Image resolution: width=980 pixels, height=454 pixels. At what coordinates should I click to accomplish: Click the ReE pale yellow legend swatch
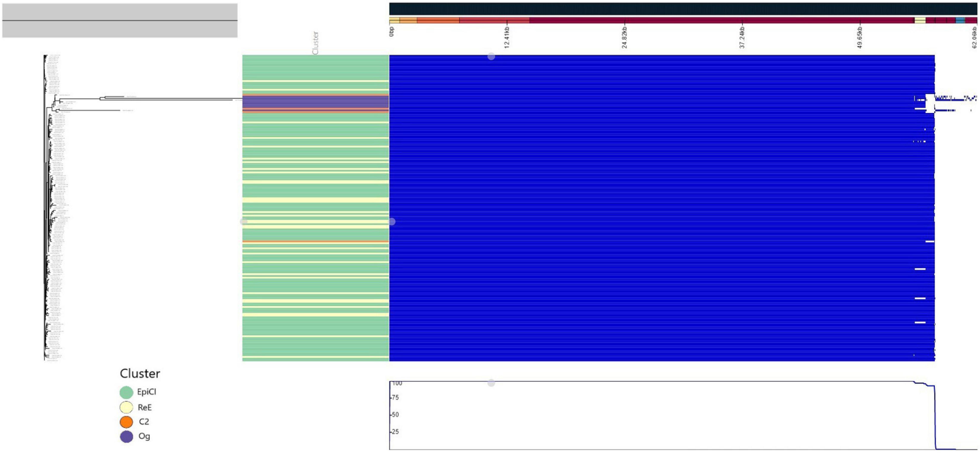pyautogui.click(x=126, y=407)
